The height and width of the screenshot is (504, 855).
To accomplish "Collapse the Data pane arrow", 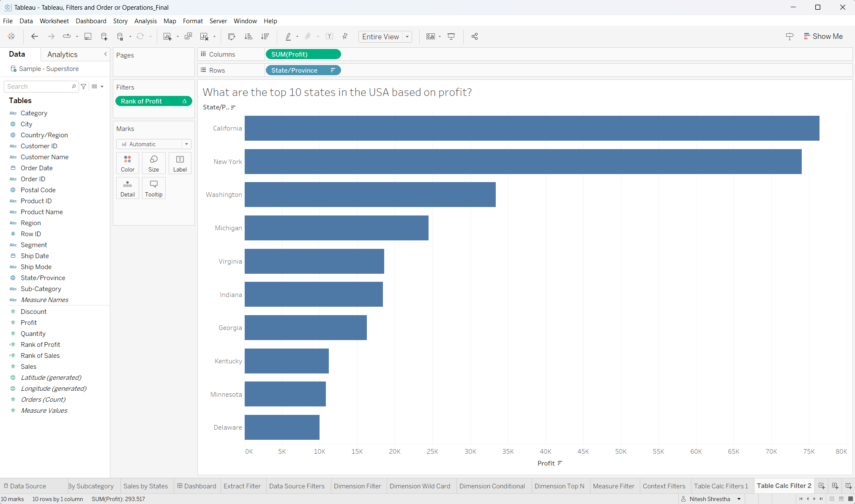I will click(105, 54).
